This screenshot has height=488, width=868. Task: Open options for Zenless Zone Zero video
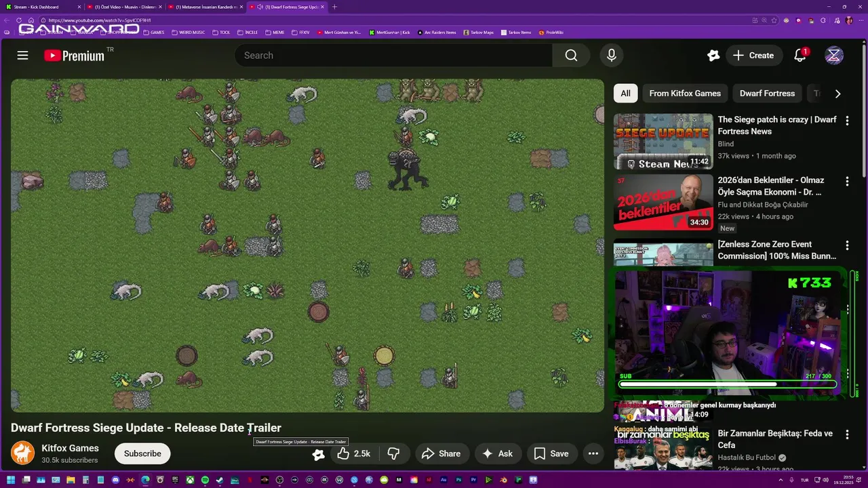pyautogui.click(x=847, y=245)
